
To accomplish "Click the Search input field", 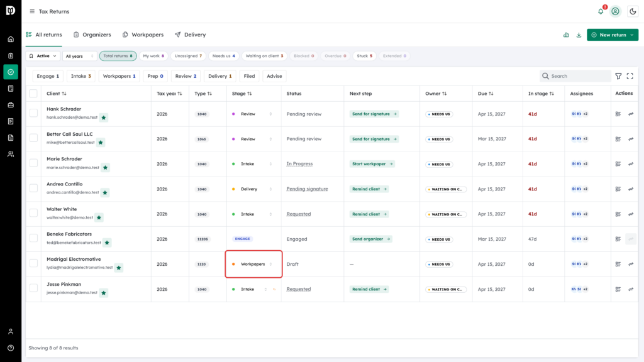I will (x=575, y=76).
